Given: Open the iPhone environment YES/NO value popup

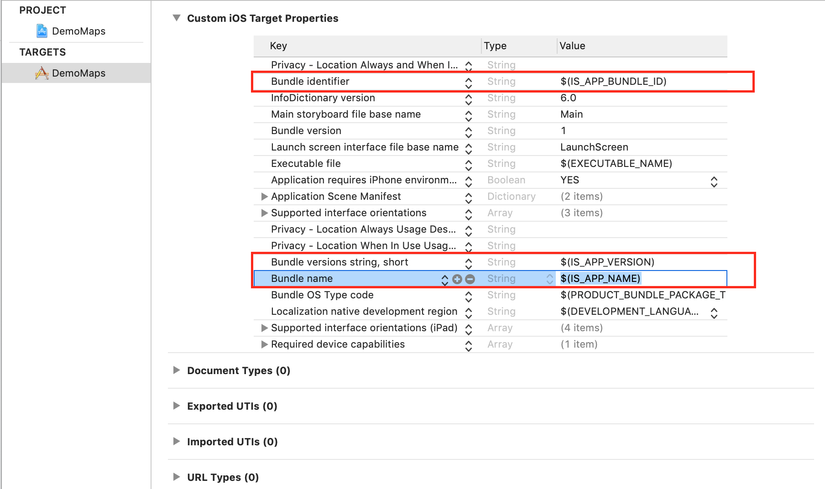Looking at the screenshot, I should [x=714, y=181].
